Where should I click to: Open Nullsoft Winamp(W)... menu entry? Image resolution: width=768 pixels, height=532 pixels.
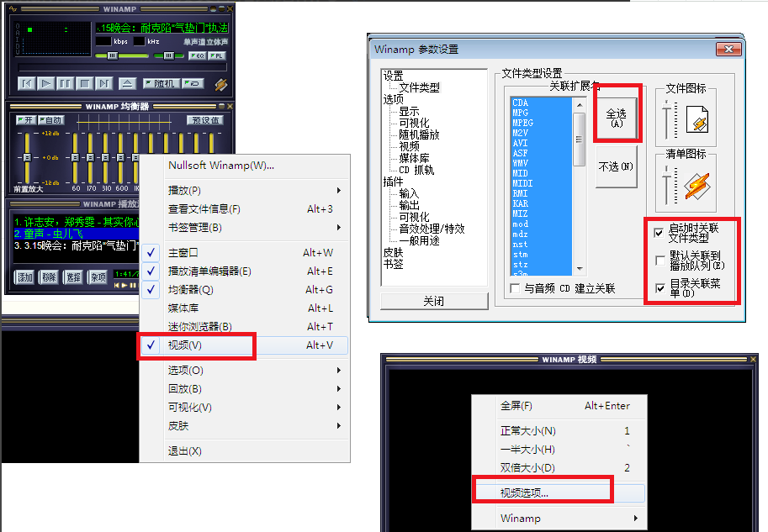pyautogui.click(x=245, y=166)
